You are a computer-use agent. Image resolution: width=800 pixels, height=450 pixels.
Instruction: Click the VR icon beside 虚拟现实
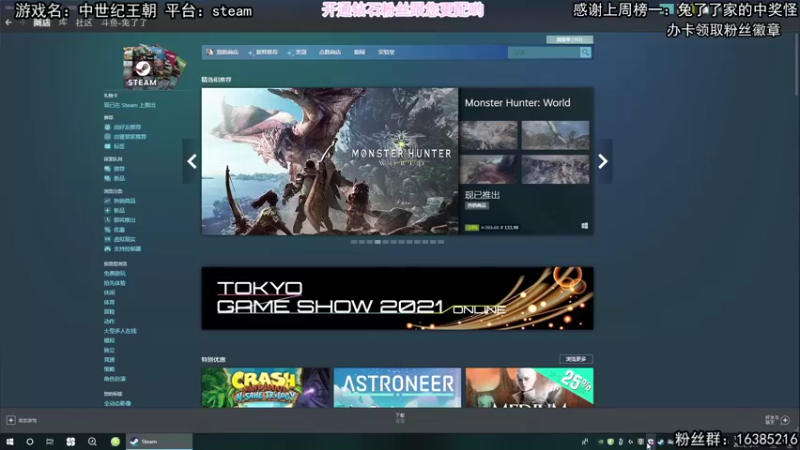pyautogui.click(x=107, y=239)
